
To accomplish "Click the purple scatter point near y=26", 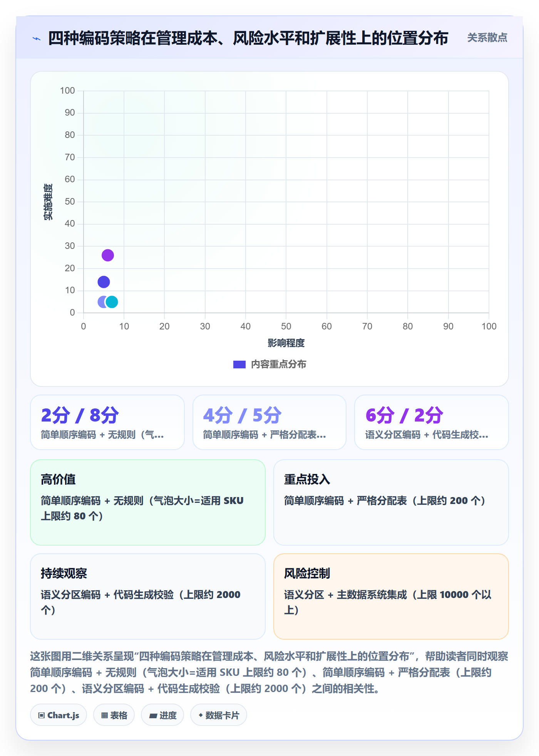I will click(x=108, y=255).
